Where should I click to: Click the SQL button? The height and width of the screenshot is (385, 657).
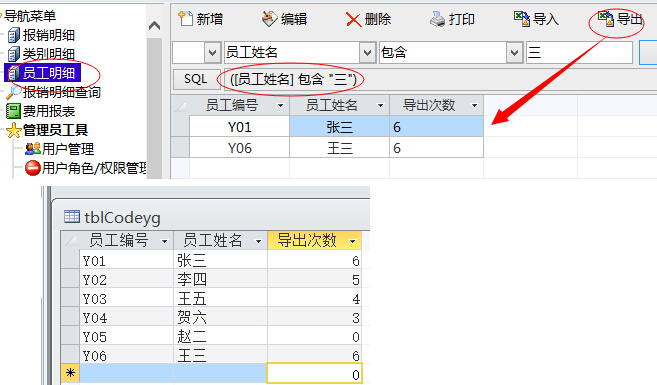coord(196,79)
